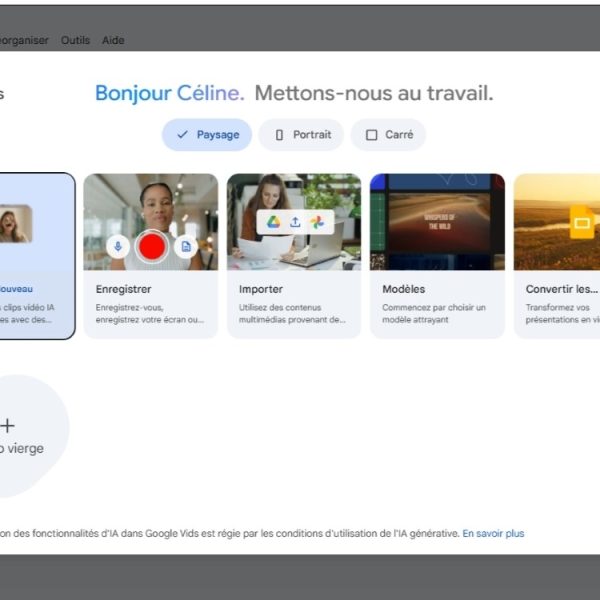Click the plus icon for blank video

click(7, 426)
